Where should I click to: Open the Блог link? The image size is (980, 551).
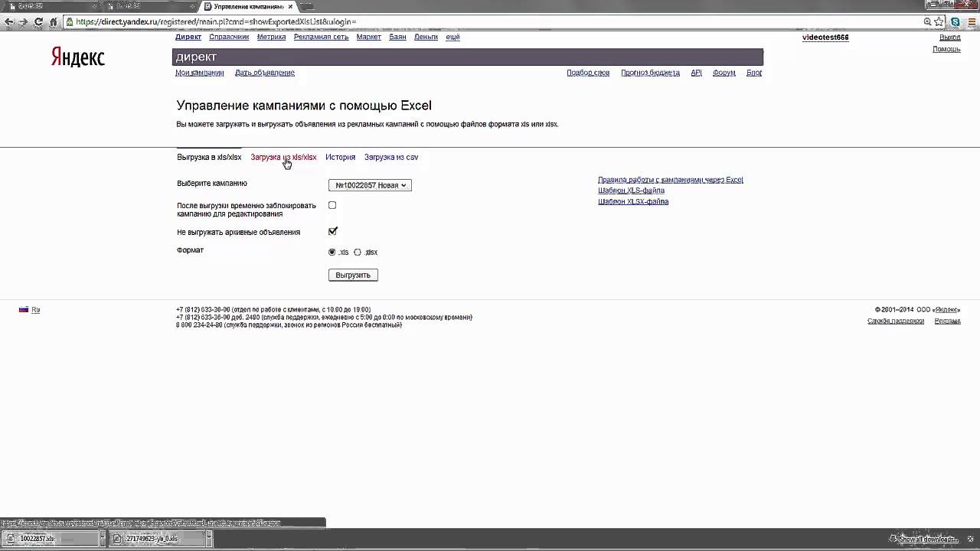tap(754, 73)
